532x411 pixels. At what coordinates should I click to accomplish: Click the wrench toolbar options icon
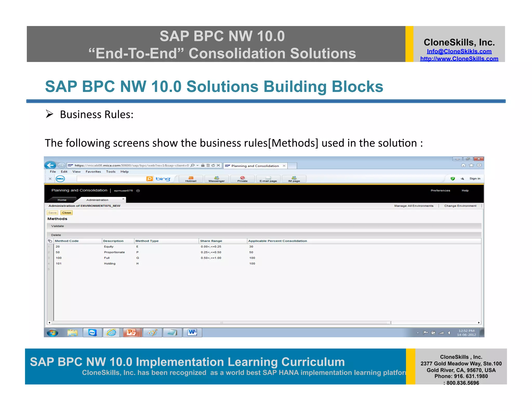pos(462,179)
